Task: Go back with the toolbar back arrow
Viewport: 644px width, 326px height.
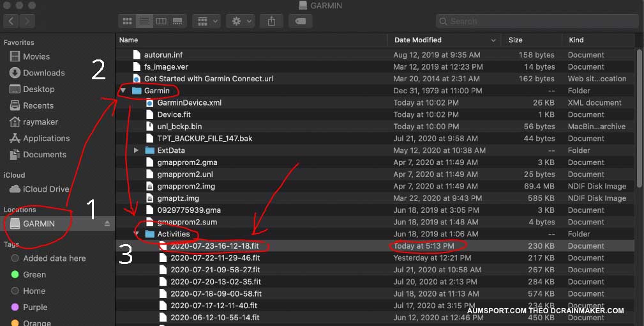Action: click(x=11, y=21)
